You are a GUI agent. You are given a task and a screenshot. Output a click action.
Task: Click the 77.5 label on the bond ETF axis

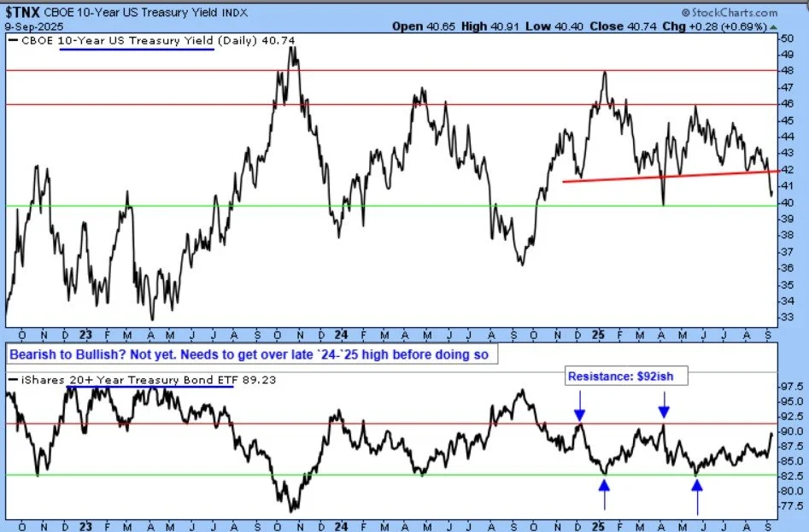[x=792, y=506]
